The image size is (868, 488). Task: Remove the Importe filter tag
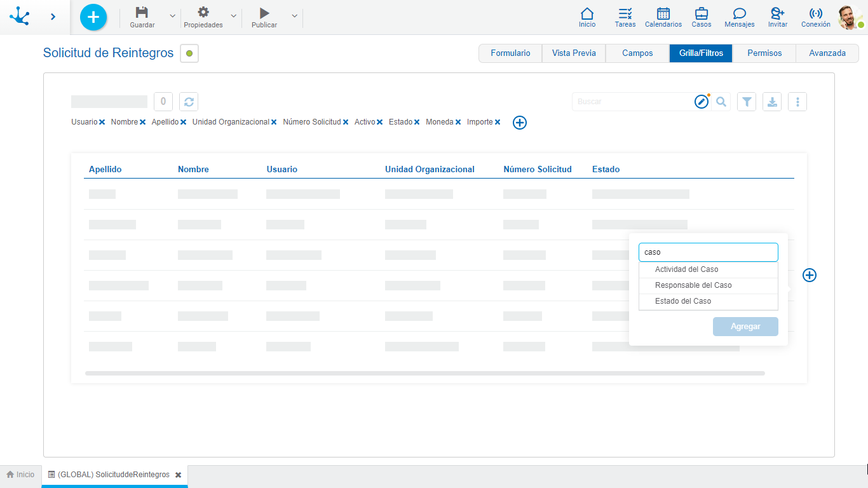(498, 122)
